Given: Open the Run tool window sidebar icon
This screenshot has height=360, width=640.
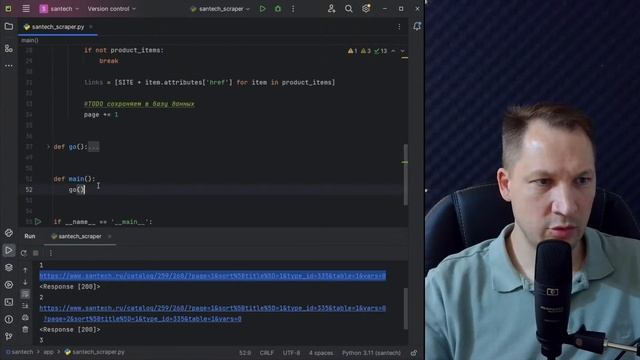Looking at the screenshot, I should point(9,250).
